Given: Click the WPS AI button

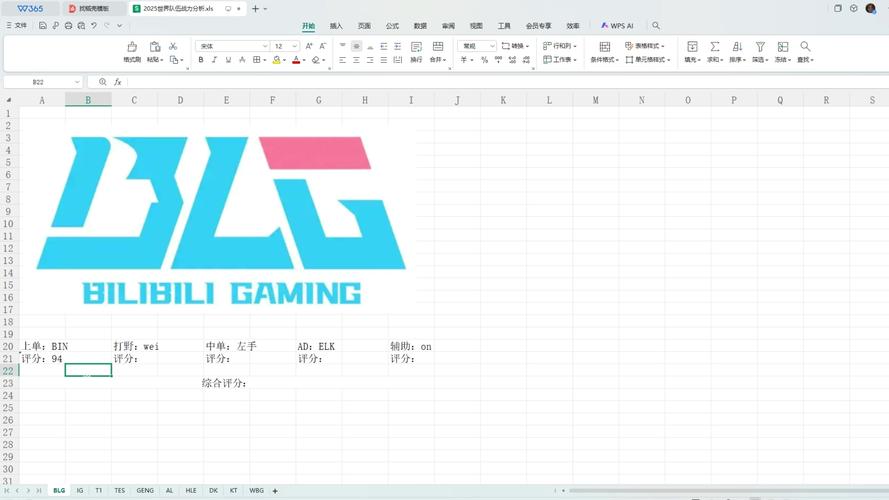Looking at the screenshot, I should coord(617,26).
